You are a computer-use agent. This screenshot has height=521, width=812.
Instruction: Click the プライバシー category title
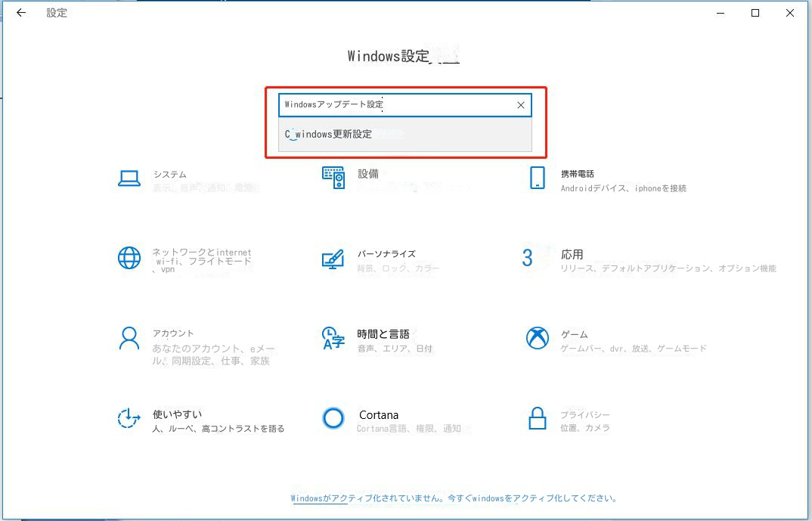(585, 415)
